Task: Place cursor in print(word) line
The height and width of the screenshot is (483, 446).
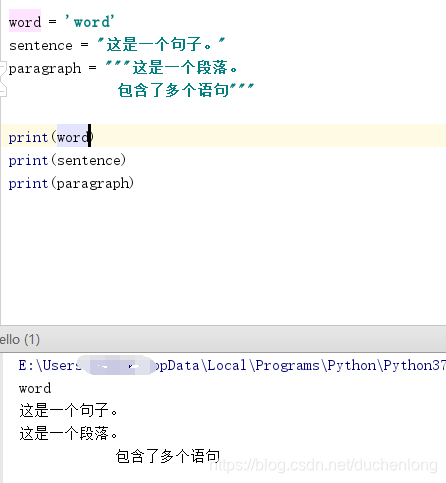Action: coord(51,137)
